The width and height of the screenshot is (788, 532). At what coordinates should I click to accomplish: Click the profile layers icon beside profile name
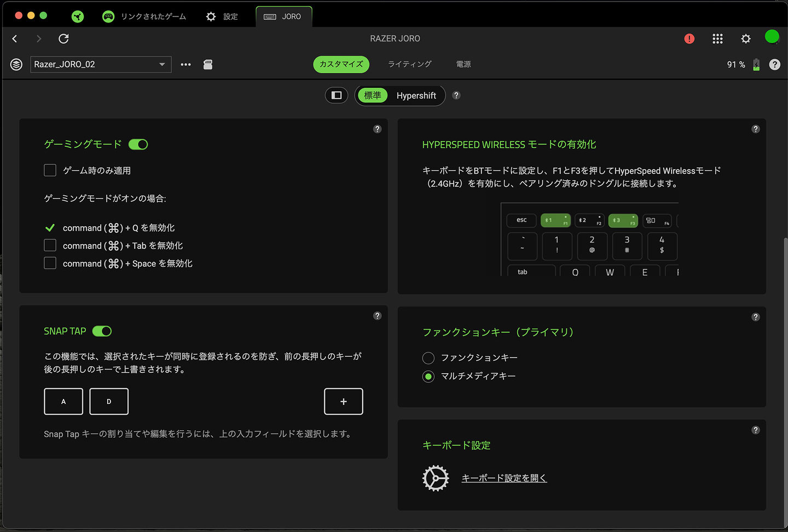coord(16,65)
